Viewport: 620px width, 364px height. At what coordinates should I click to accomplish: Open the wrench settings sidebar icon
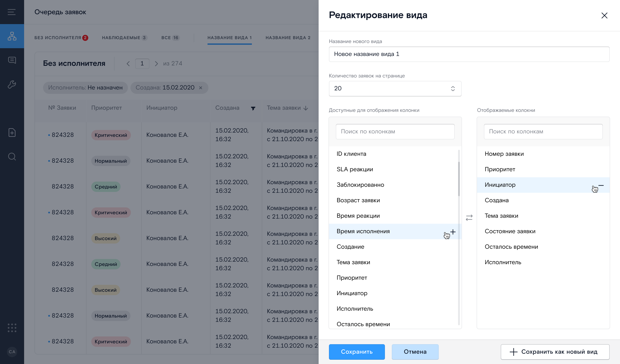tap(12, 84)
